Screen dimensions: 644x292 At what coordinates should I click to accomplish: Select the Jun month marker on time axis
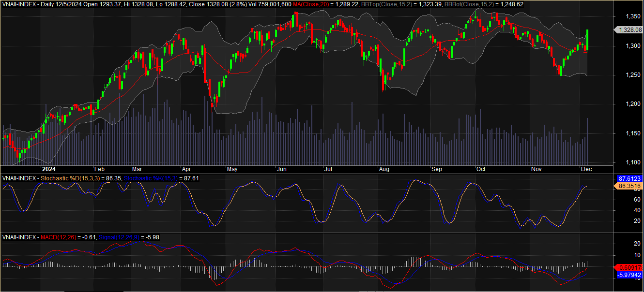(x=281, y=169)
